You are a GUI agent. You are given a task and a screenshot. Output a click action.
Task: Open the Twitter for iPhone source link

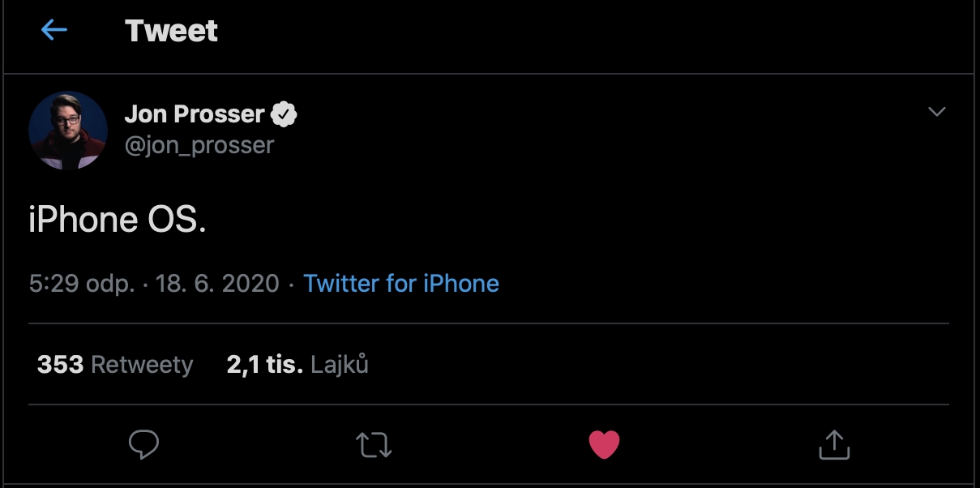tap(401, 284)
